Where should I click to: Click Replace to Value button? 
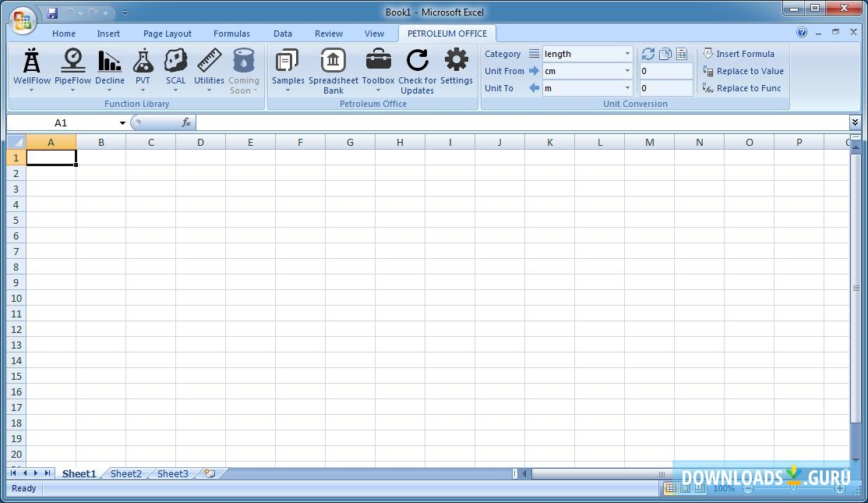pyautogui.click(x=743, y=71)
